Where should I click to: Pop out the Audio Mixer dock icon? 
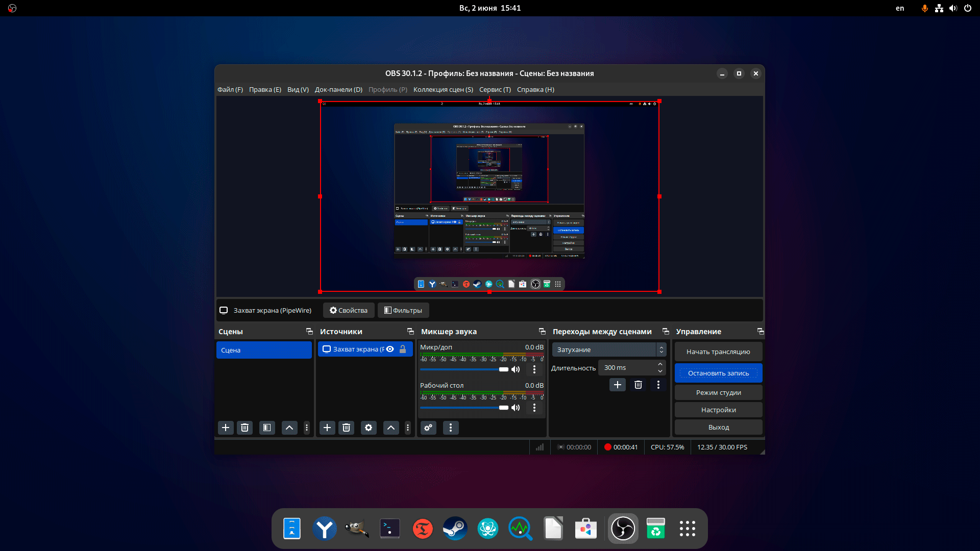542,332
